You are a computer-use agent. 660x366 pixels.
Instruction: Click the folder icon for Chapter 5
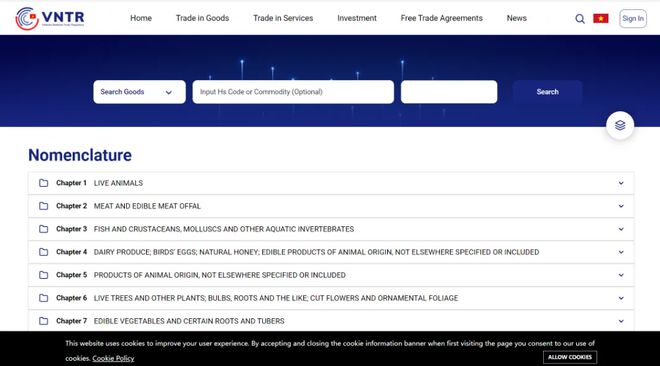(x=43, y=275)
